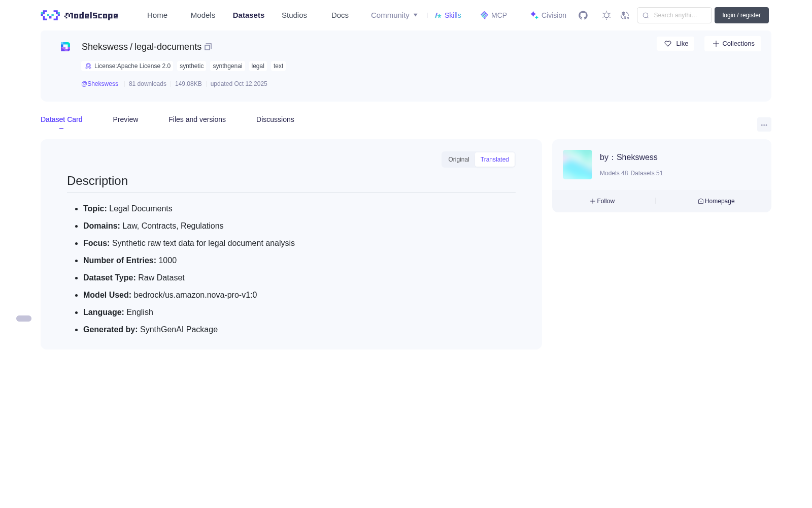Image resolution: width=812 pixels, height=508 pixels.
Task: Click the heart Like button
Action: pos(675,44)
